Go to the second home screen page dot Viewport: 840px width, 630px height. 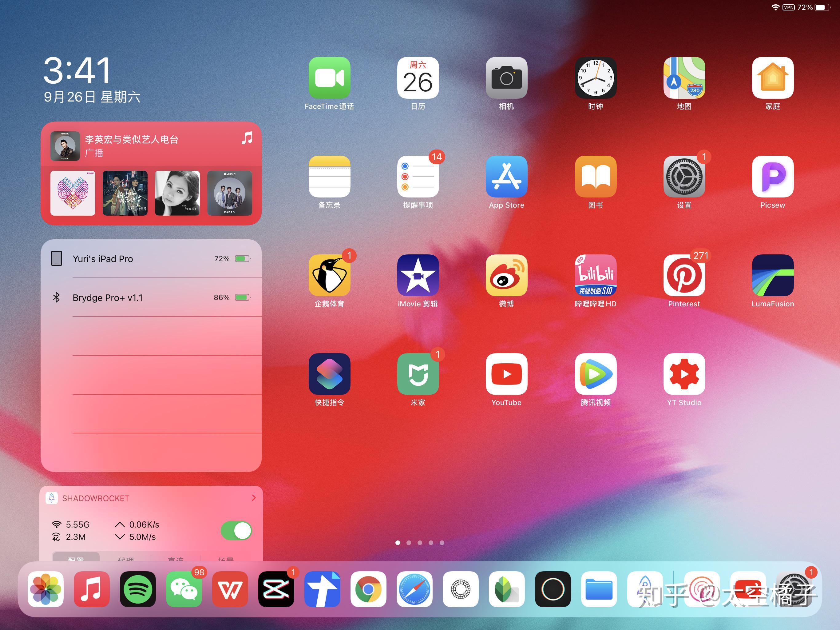[409, 543]
